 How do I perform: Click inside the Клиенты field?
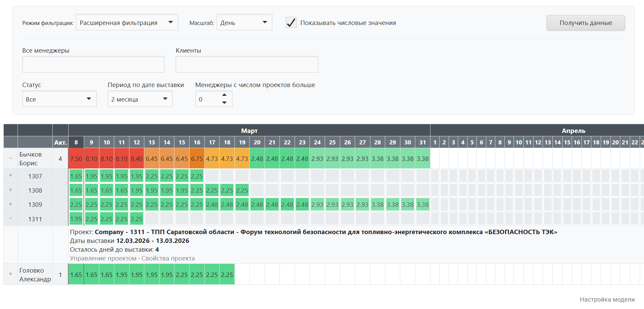[247, 64]
